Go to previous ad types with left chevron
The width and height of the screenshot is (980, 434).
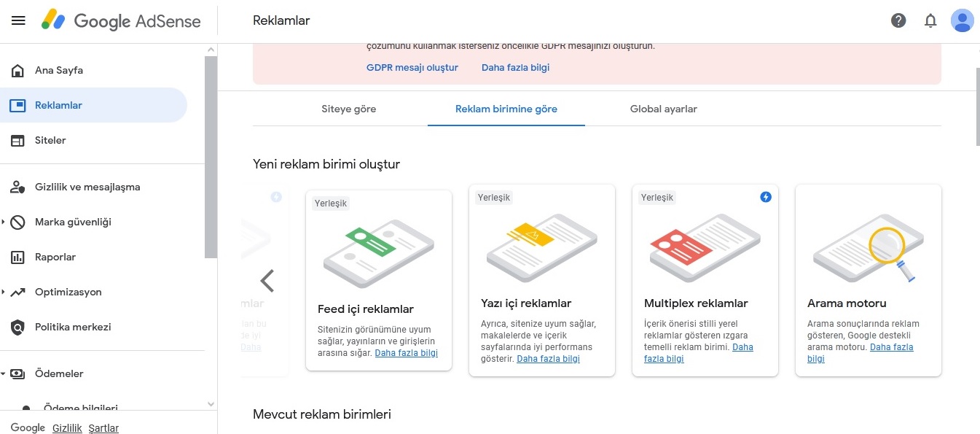[x=267, y=281]
